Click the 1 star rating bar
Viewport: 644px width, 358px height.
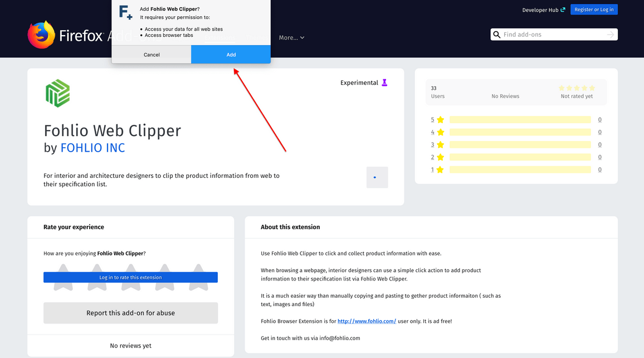point(520,170)
